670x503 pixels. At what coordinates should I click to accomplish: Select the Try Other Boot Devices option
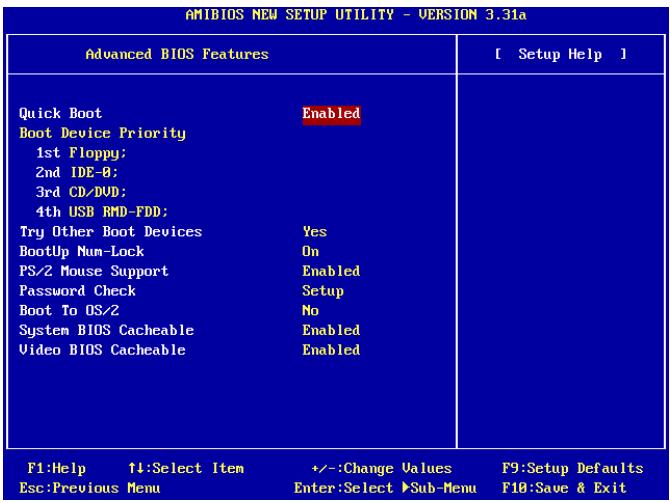[x=111, y=232]
